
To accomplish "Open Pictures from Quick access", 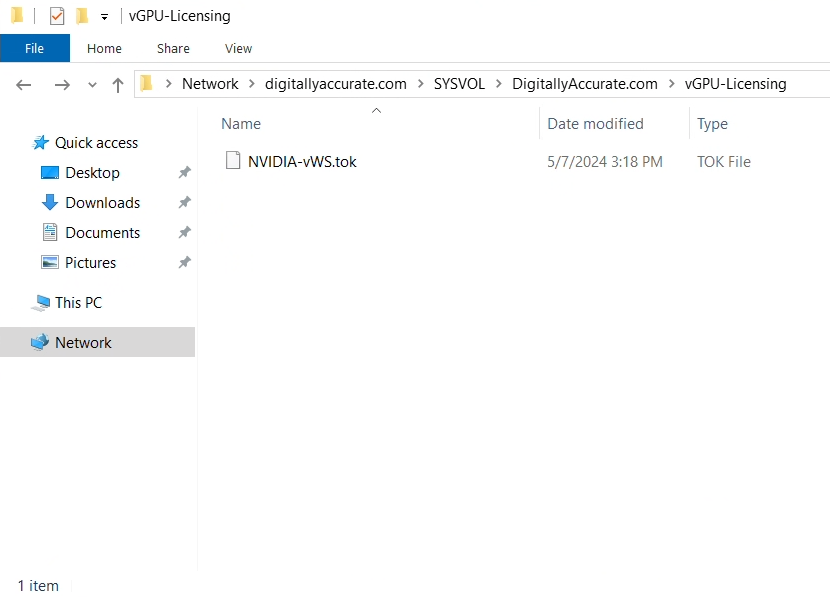I will [91, 263].
